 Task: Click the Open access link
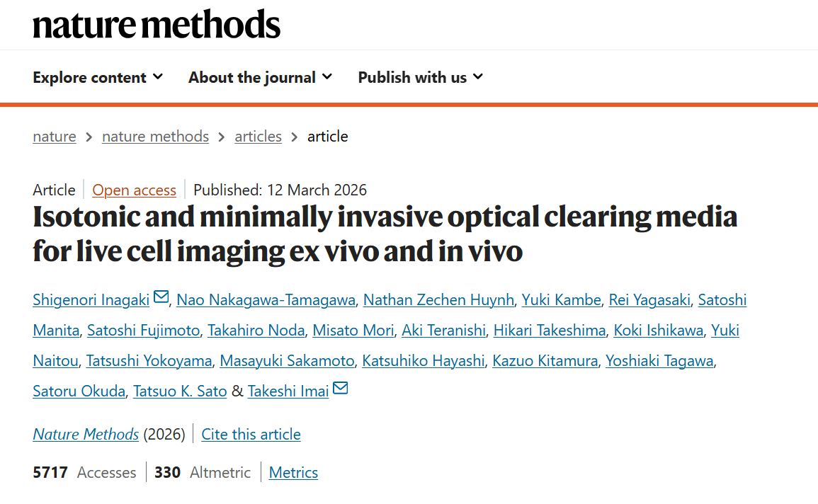coord(134,190)
